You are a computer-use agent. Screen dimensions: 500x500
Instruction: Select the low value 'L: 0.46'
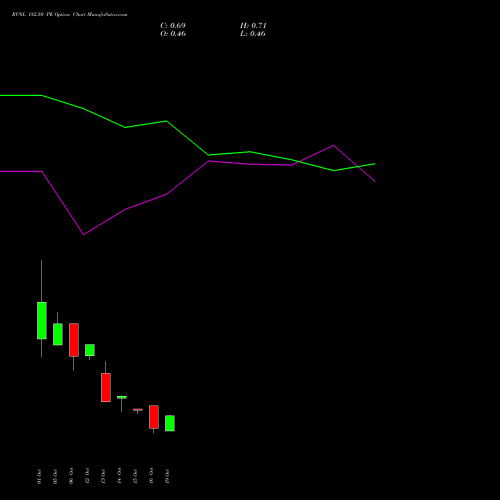click(x=253, y=34)
